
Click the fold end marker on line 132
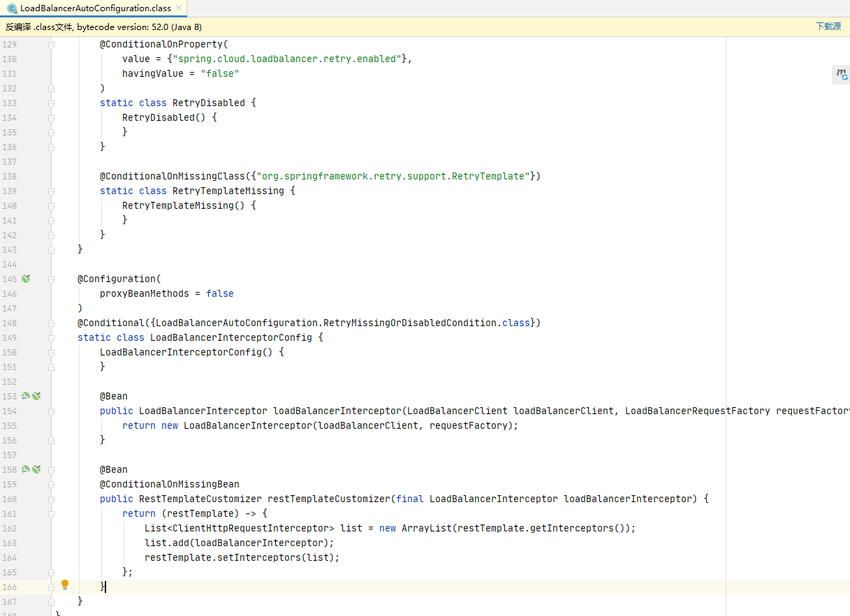pos(51,88)
